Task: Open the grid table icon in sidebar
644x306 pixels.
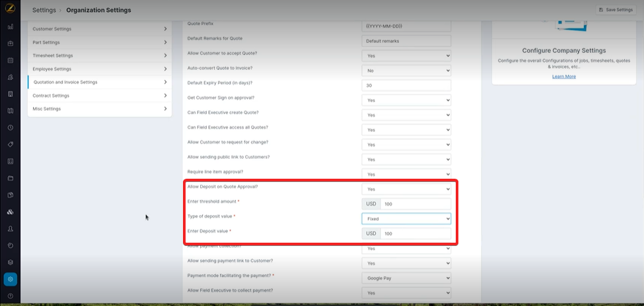Action: (x=11, y=161)
